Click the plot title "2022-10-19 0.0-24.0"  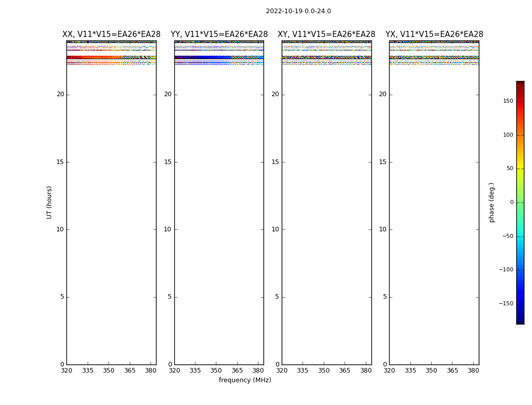coord(298,11)
